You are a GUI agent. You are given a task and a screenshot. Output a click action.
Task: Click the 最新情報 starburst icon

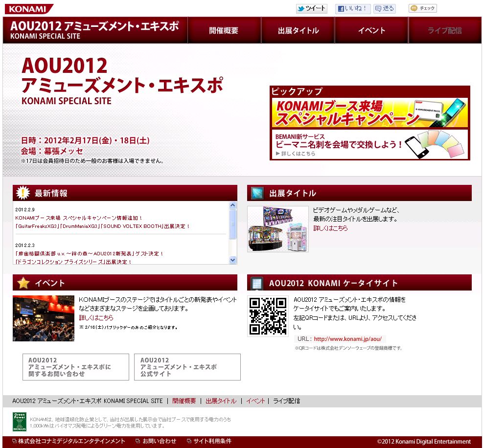tap(23, 193)
